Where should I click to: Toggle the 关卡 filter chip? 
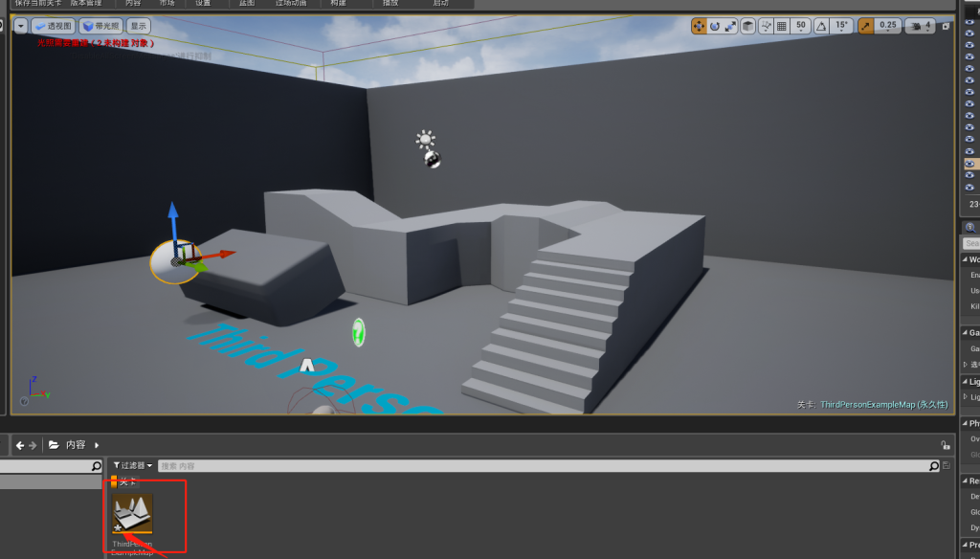coord(124,481)
